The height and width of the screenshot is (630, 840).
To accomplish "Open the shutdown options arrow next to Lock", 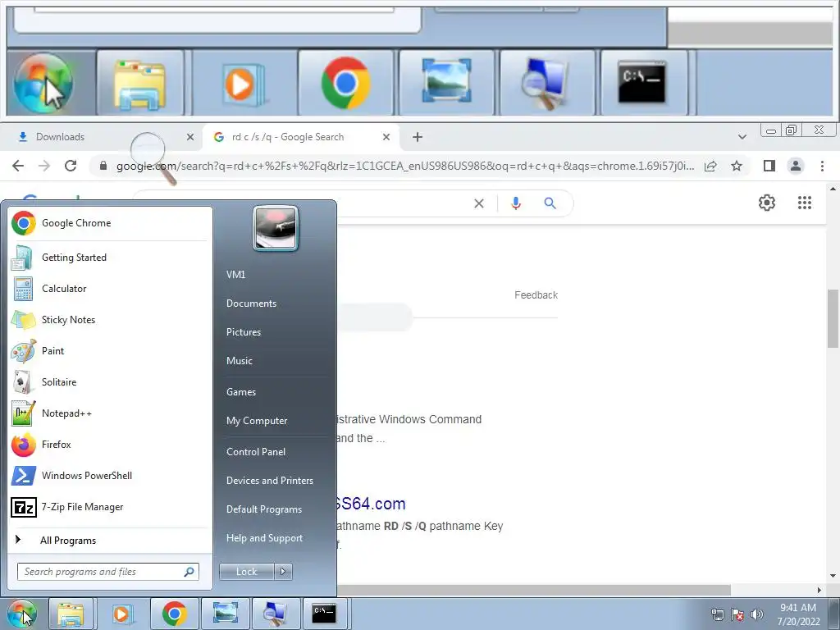I will point(283,572).
